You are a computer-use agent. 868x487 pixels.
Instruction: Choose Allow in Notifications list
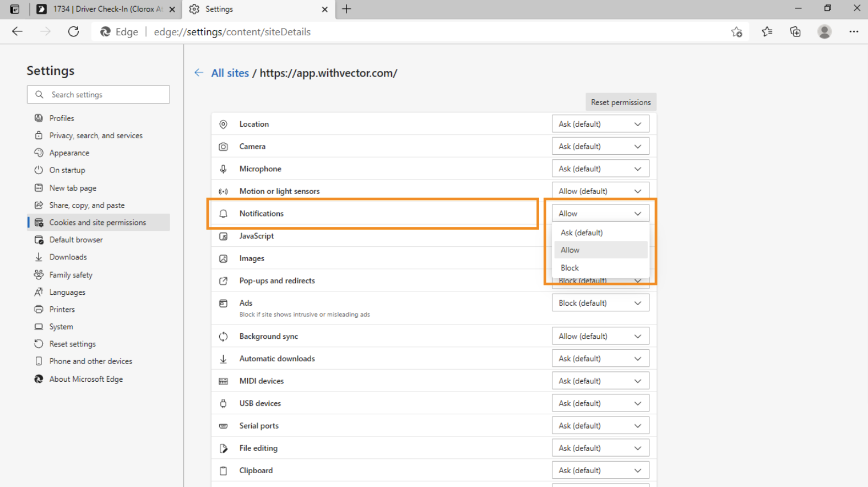point(601,250)
